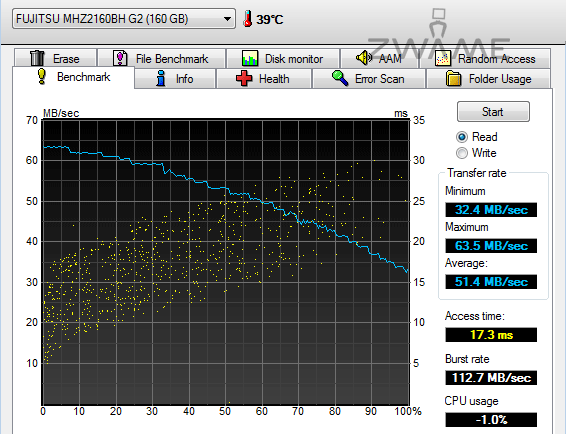Click the File Benchmark document icon

coord(120,58)
